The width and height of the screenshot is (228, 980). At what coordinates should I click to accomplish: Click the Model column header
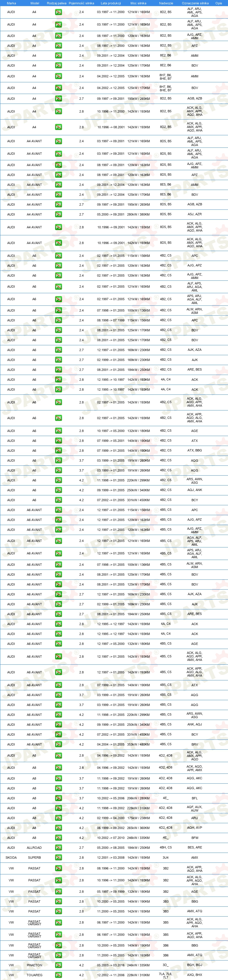click(34, 3)
